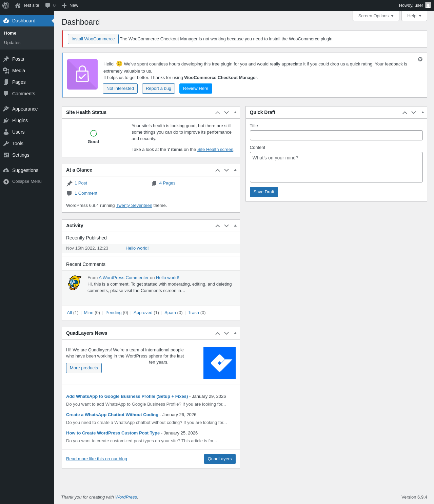Click the More products button

coord(84,368)
